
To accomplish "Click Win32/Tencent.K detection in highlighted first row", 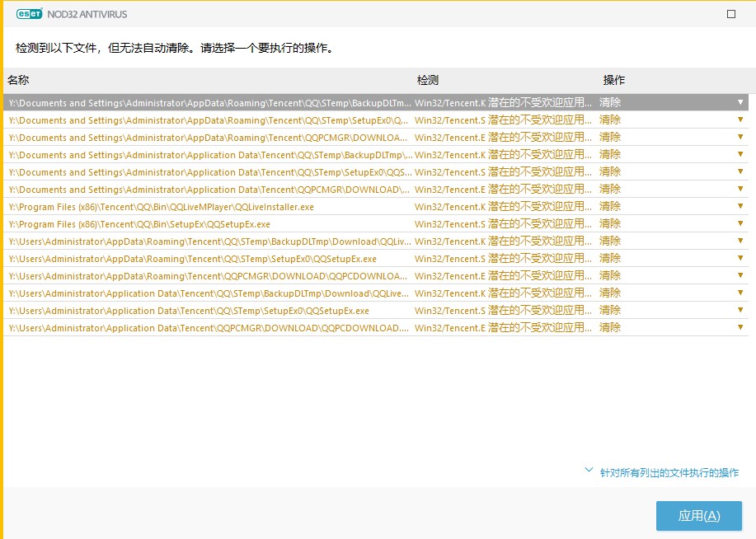I will 503,103.
